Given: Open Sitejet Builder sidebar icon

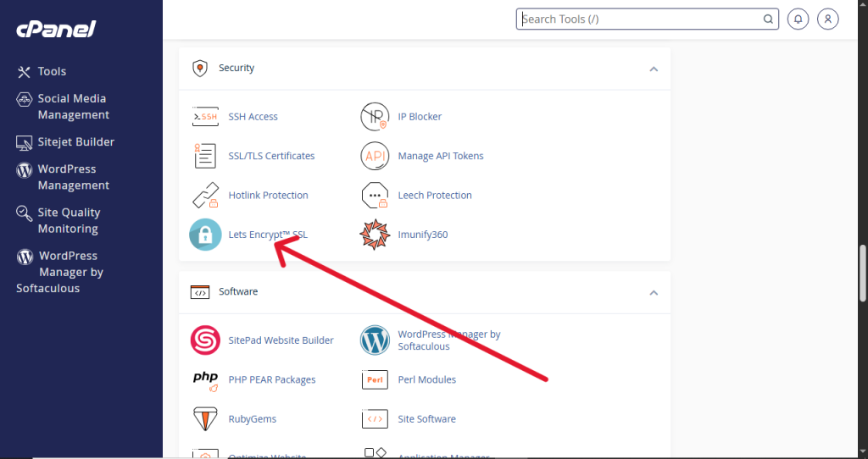Looking at the screenshot, I should (x=24, y=142).
